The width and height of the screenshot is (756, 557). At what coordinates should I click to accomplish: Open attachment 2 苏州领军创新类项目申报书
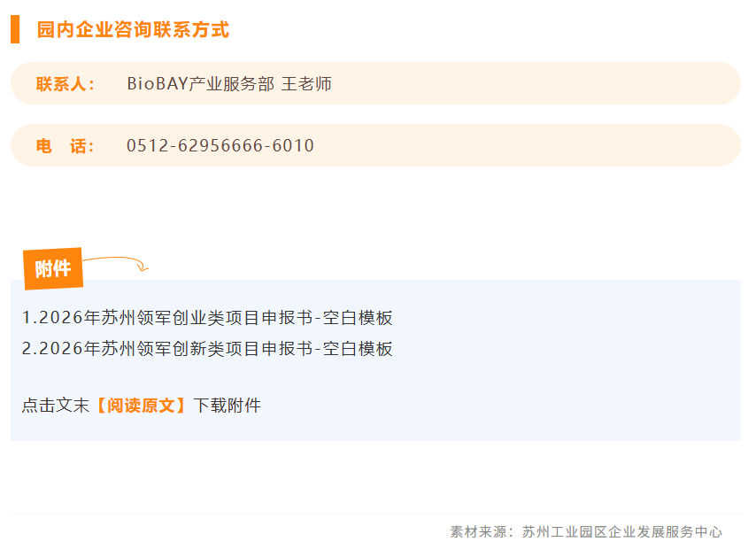[207, 349]
